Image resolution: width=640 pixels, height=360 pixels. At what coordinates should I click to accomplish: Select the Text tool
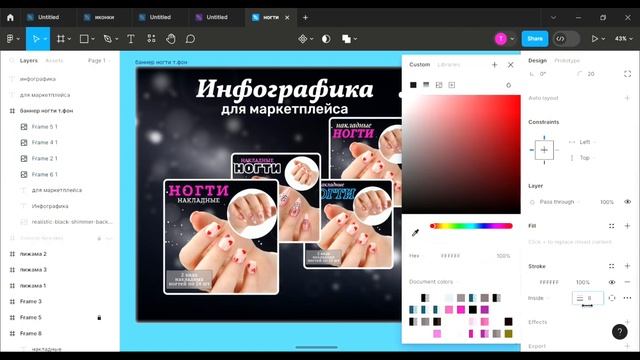(131, 39)
